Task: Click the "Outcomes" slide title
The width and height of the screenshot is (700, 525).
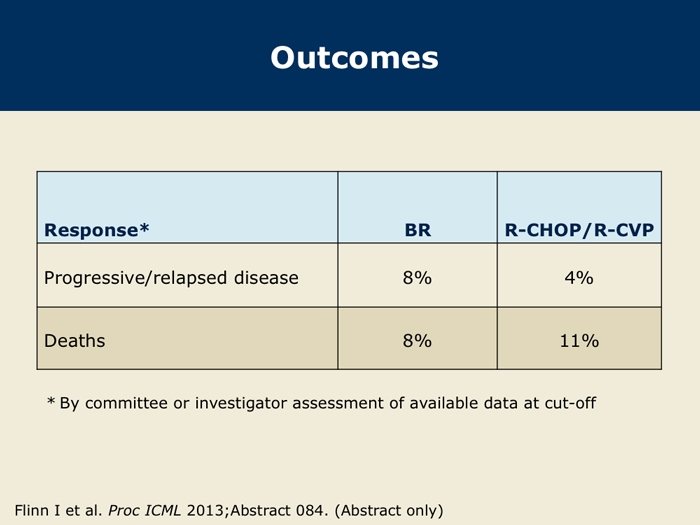Action: click(354, 57)
